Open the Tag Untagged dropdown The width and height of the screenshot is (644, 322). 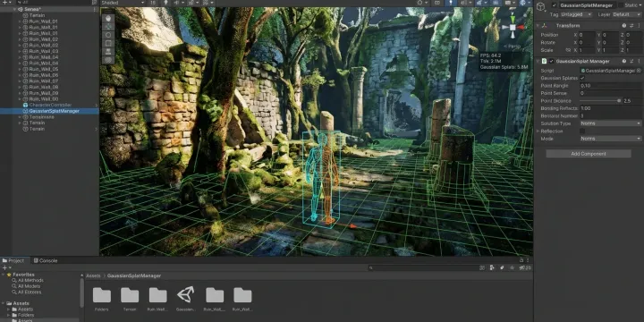tap(576, 14)
